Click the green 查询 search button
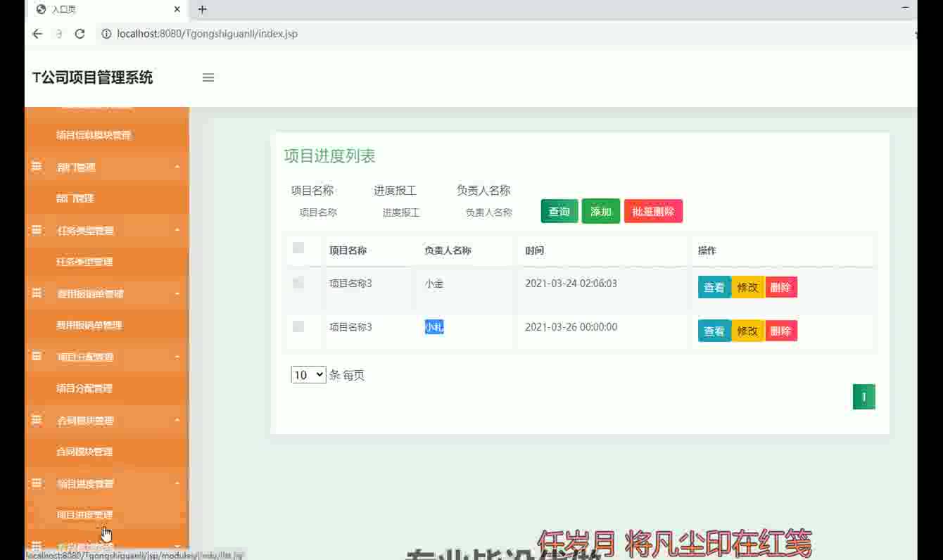943x560 pixels. [559, 211]
